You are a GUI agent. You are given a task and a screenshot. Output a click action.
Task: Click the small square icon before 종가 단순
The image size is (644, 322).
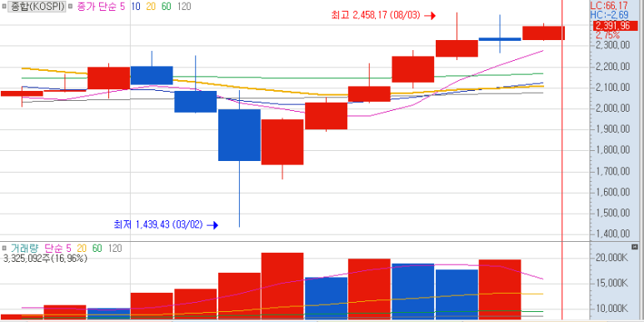coord(70,7)
